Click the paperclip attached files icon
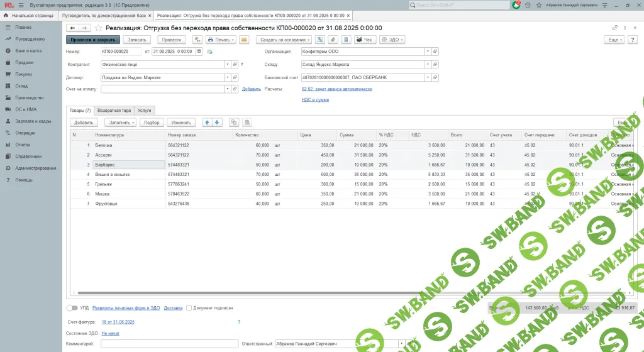644x352 pixels. (333, 40)
